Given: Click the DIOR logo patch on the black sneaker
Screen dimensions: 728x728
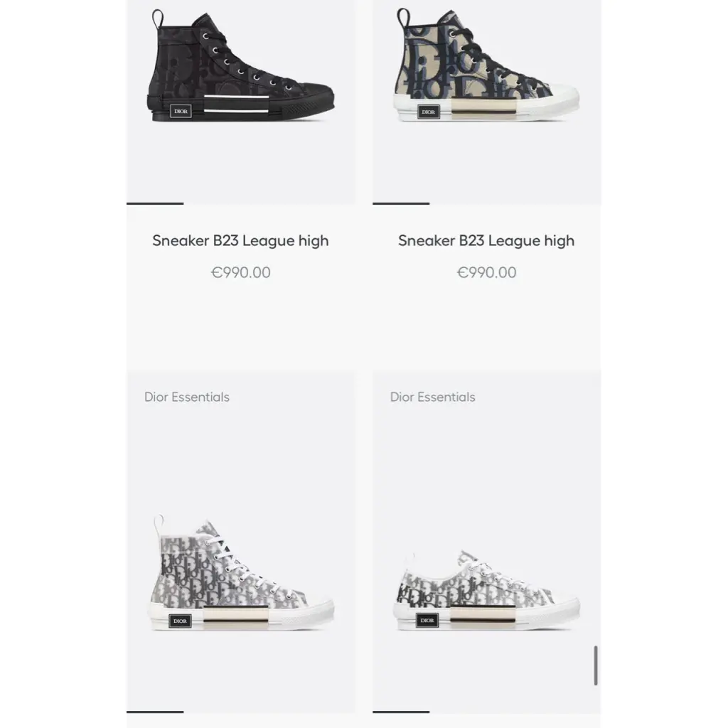Looking at the screenshot, I should tap(181, 112).
